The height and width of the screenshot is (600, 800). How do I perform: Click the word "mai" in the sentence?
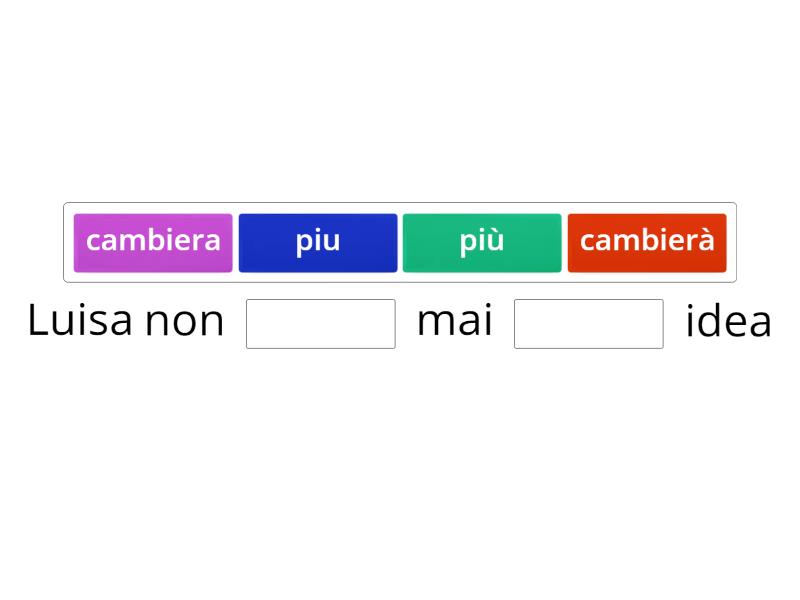click(455, 320)
